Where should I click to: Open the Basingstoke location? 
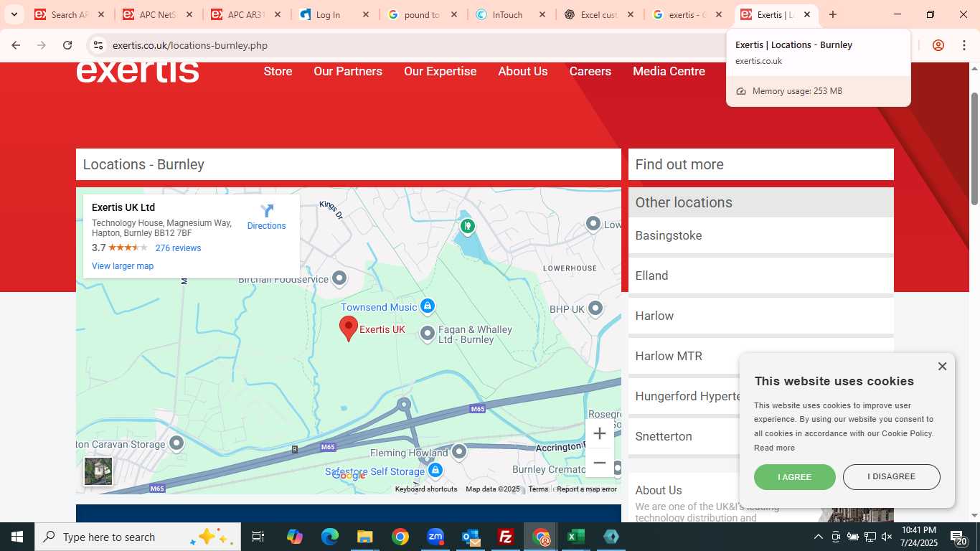[x=761, y=235]
